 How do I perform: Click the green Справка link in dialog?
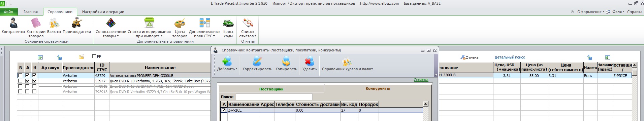pyautogui.click(x=421, y=80)
